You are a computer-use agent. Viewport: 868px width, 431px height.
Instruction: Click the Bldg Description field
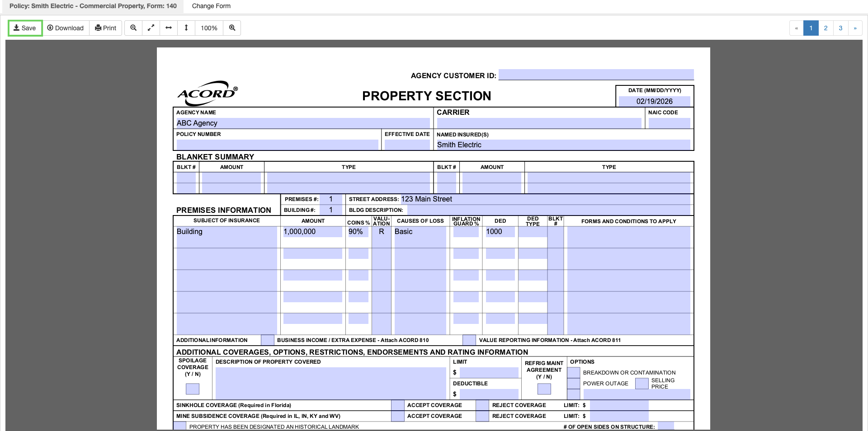pos(549,210)
